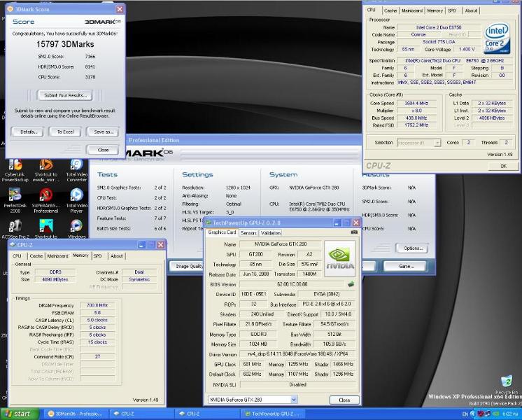Click the Game button in 3DMark06
522x420 pixels.
click(x=405, y=266)
